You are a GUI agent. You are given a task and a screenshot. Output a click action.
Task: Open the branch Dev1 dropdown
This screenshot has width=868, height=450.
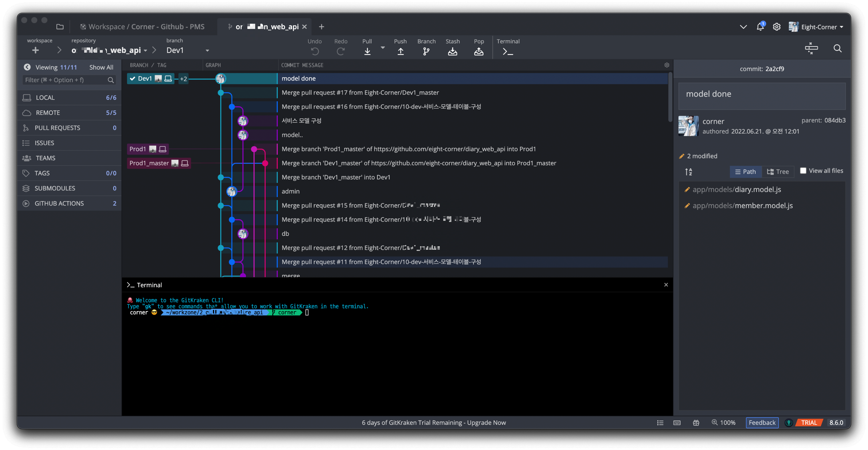click(207, 51)
